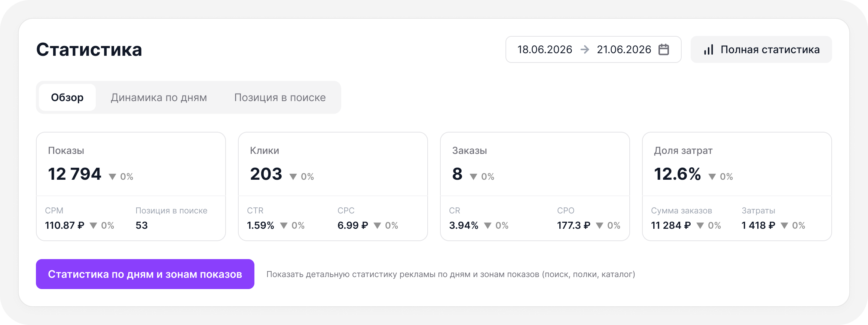Screen dimensions: 868x325
Task: Click the start date 18.06.2026
Action: 545,49
